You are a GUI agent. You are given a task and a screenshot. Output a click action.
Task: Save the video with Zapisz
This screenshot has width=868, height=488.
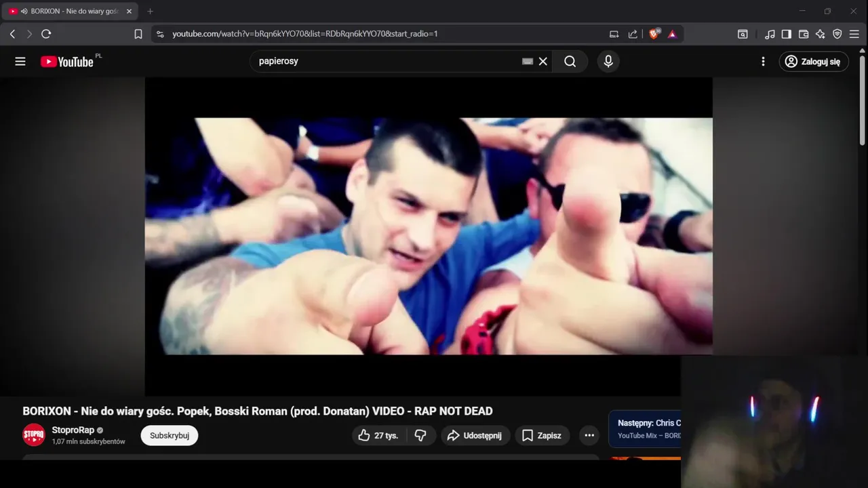542,435
